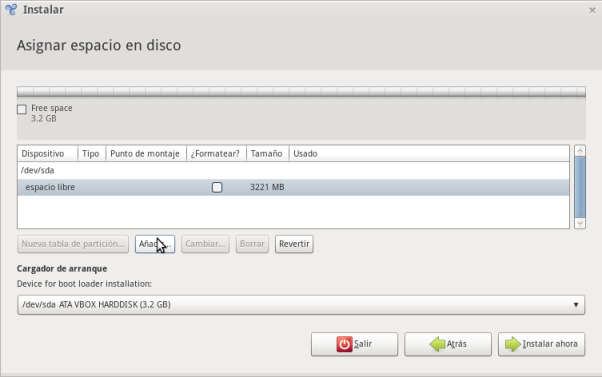
Task: Click the partition list scrollbar thumb
Action: coord(580,187)
